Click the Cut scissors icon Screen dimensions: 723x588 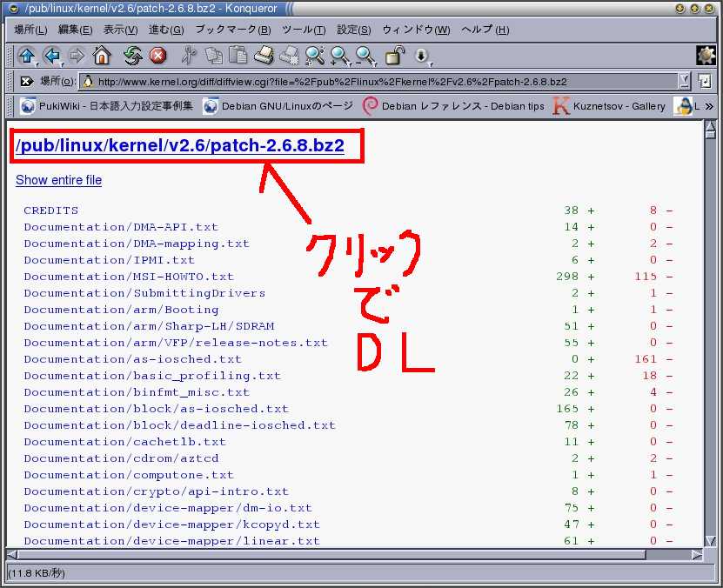coord(189,56)
